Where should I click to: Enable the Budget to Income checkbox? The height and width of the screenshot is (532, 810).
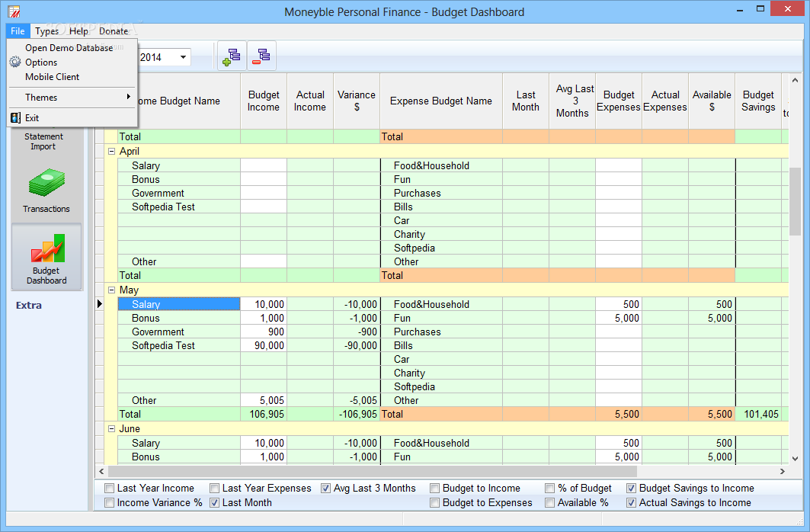[434, 488]
